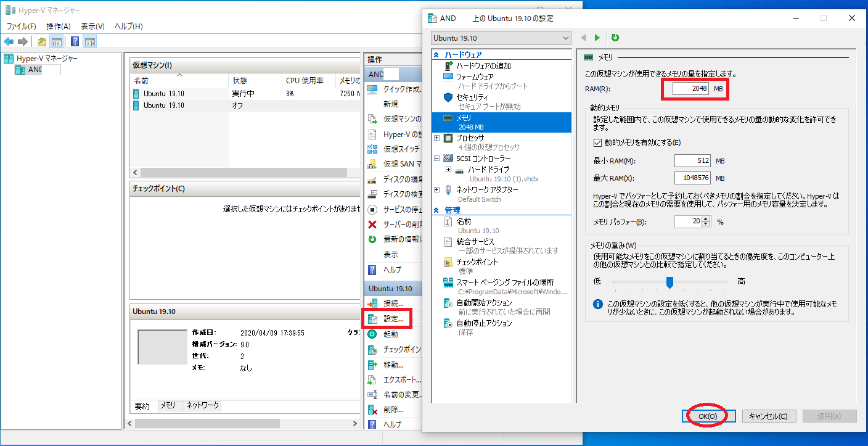Screen dimensions: 868x446
Task: Sort virtual machines by 状態 column header
Action: tap(255, 81)
